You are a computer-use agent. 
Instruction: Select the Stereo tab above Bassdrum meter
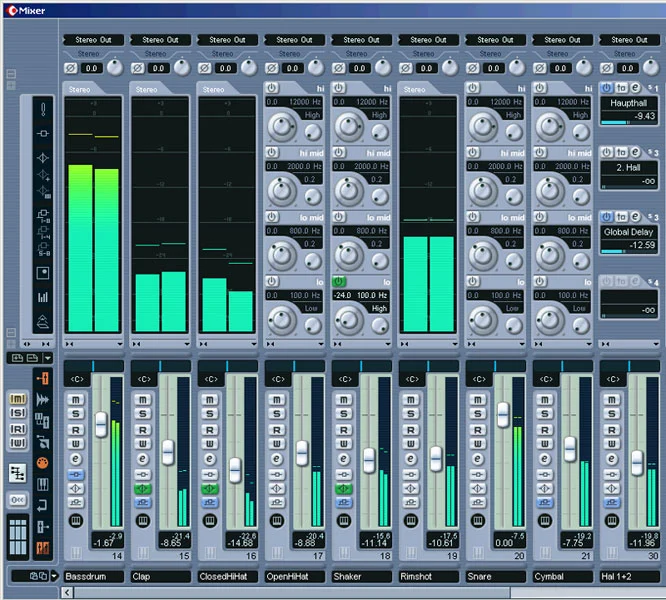79,89
